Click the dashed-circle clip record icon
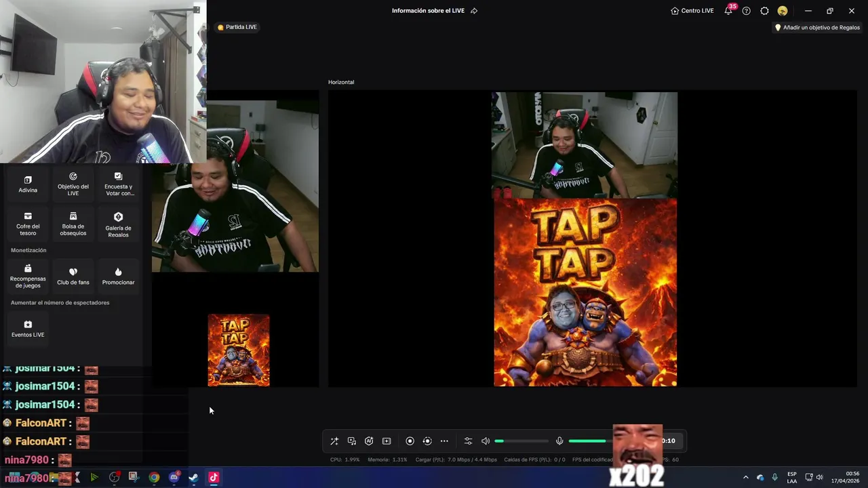Screen dimensions: 868x488 (427, 441)
